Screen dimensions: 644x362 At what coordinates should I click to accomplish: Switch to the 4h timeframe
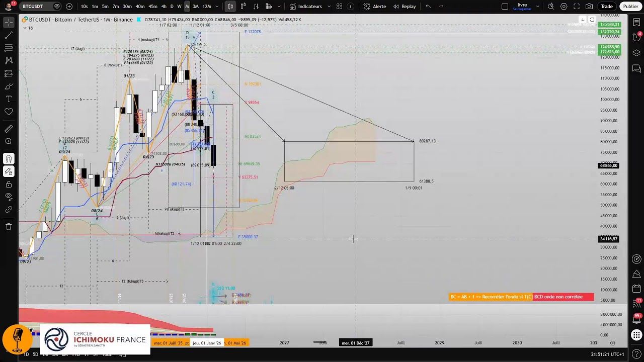(x=164, y=7)
